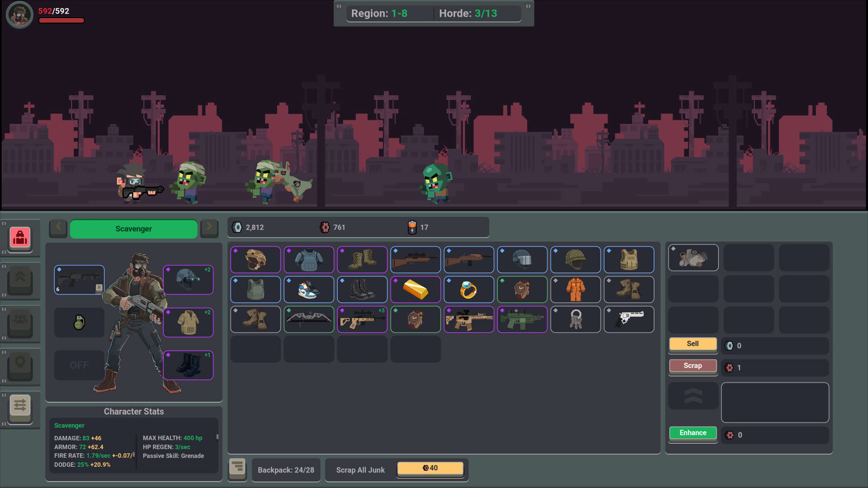Viewport: 868px width, 488px height.
Task: Select the grenade skill slot
Action: pos(79,322)
